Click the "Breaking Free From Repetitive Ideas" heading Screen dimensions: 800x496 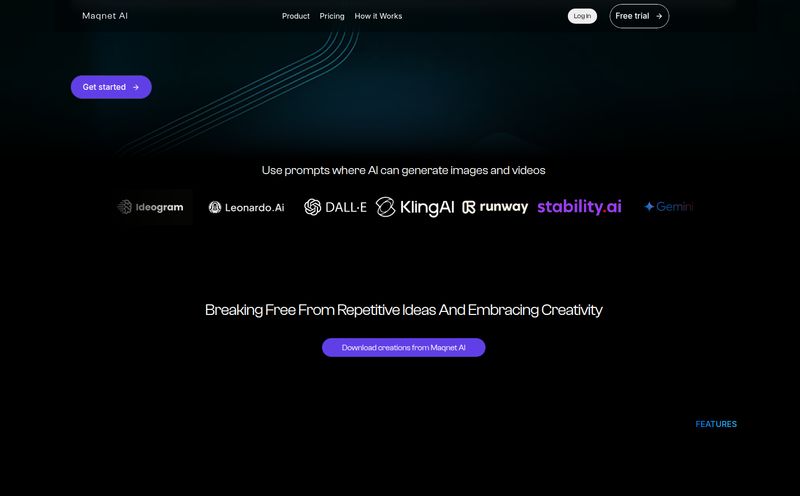[x=320, y=310]
